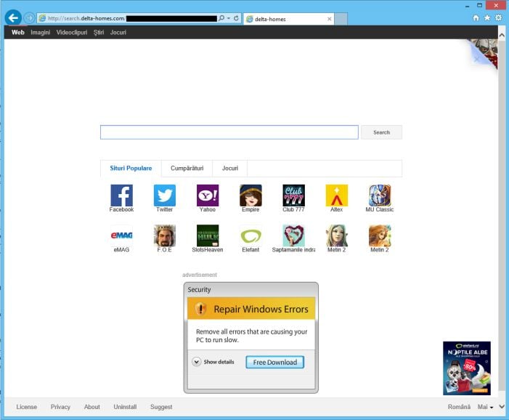
Task: Open the browser Tools gear icon
Action: point(499,18)
